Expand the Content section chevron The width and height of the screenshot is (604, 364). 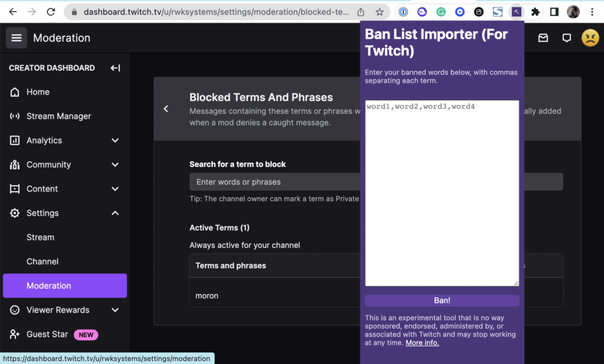[115, 189]
